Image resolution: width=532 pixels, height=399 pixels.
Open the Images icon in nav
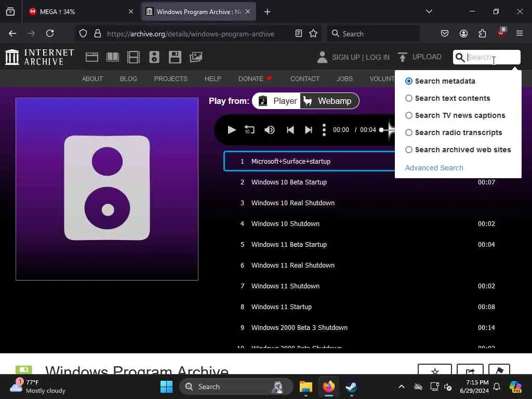pos(196,57)
